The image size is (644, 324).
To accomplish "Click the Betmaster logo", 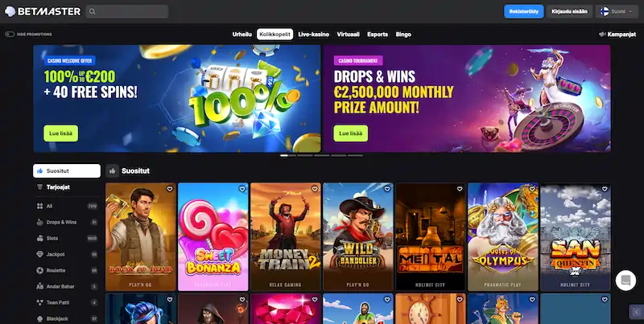I will pos(43,11).
